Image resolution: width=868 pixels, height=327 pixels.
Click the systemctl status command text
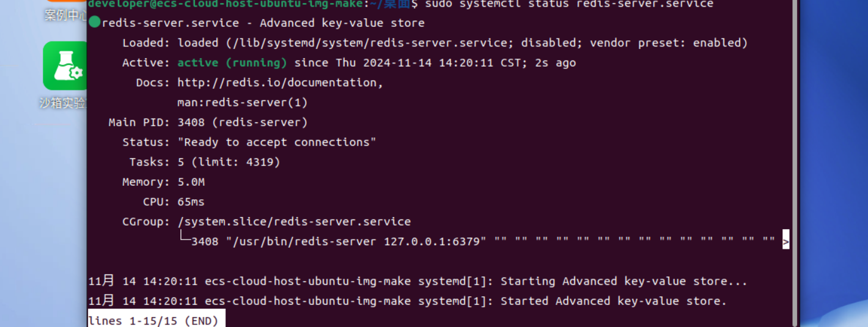click(568, 4)
